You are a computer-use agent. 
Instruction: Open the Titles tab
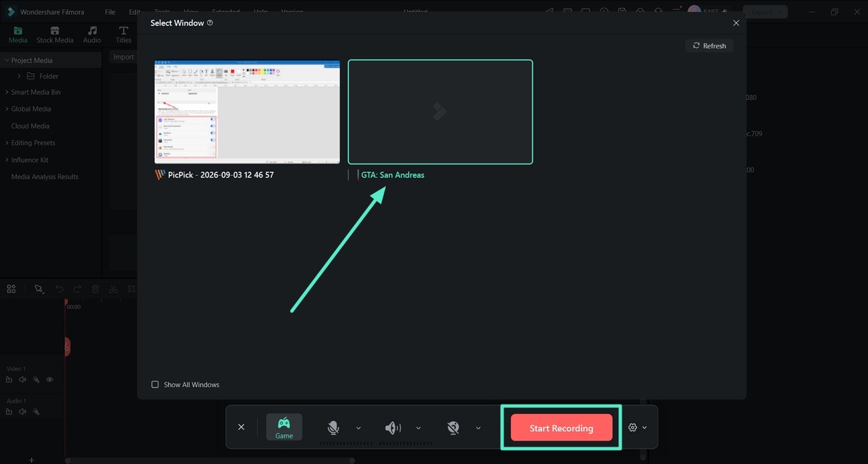pos(124,35)
